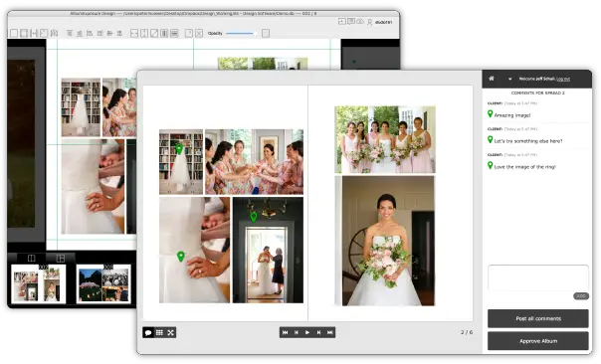Click the empty square frame icon starting design toolbar
This screenshot has height=364, width=601.
pyautogui.click(x=14, y=34)
